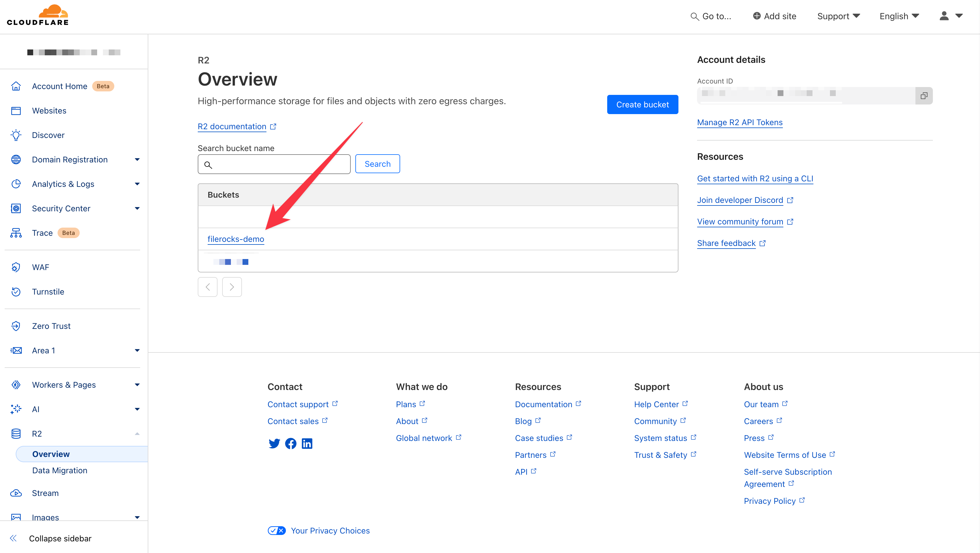This screenshot has height=553, width=980.
Task: Click the Stream cloud play icon
Action: point(16,493)
